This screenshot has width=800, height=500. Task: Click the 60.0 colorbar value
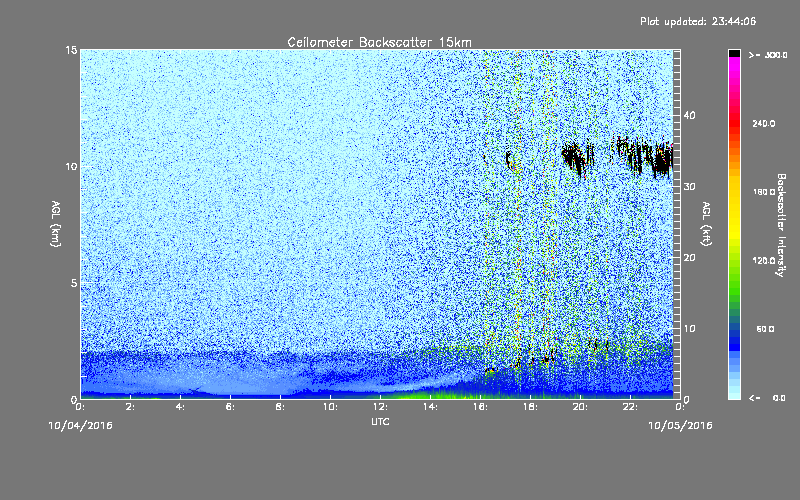[765, 330]
